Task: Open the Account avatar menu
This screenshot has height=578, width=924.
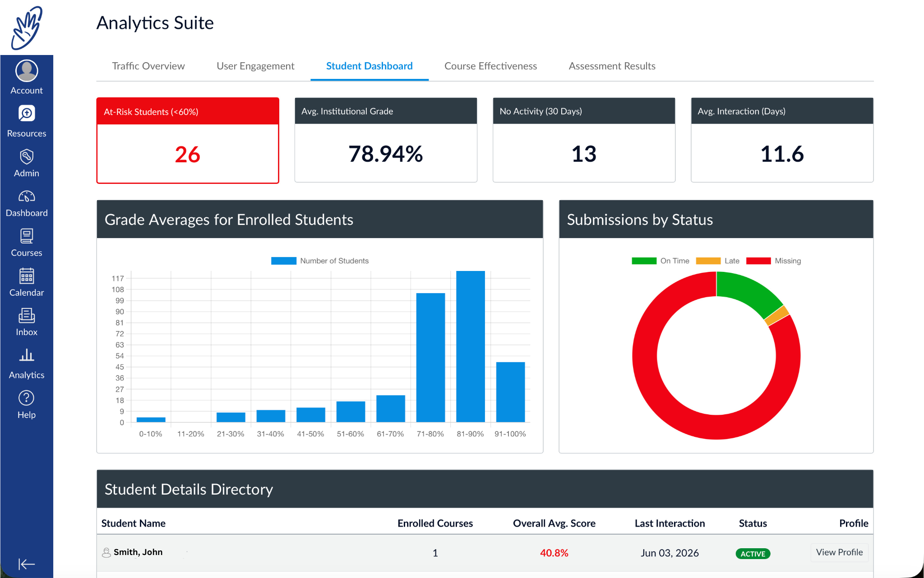Action: pos(27,71)
